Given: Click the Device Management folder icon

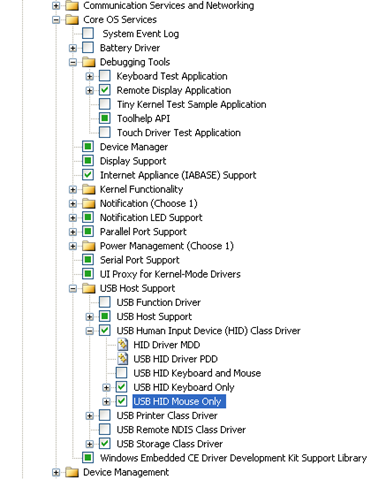Looking at the screenshot, I should point(72,472).
